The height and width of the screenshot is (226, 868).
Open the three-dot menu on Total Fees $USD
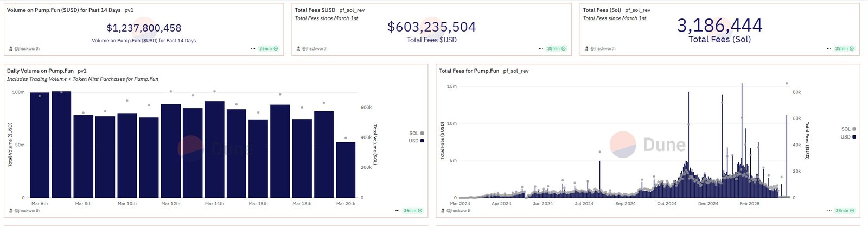click(x=541, y=49)
